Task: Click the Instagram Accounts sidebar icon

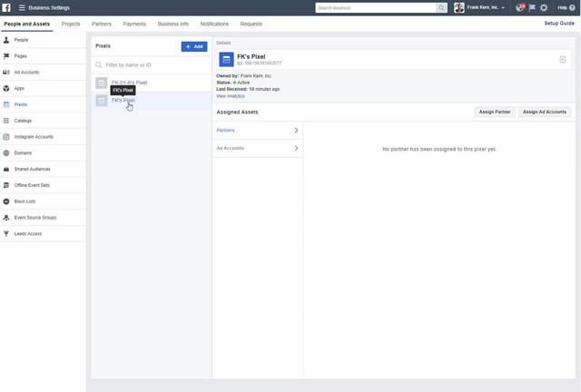Action: pos(6,137)
